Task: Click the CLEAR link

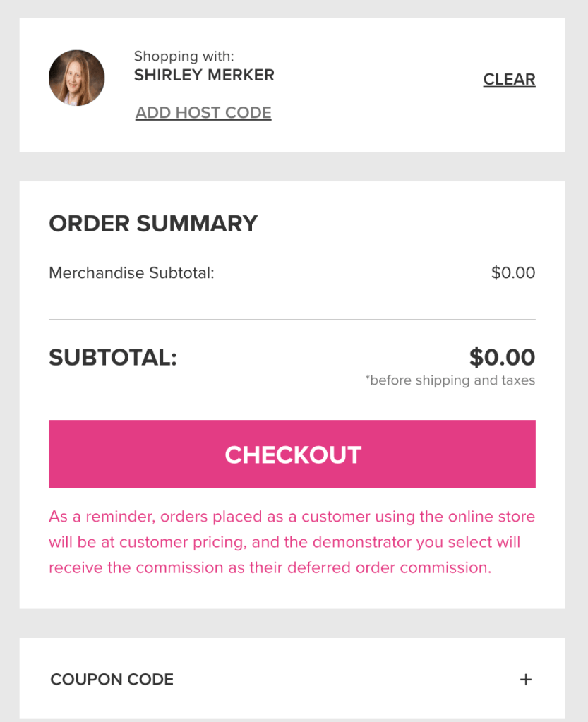Action: click(x=509, y=79)
